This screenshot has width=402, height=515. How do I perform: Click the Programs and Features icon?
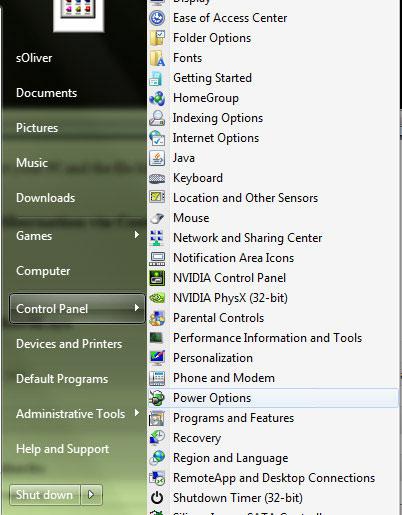[x=157, y=418]
